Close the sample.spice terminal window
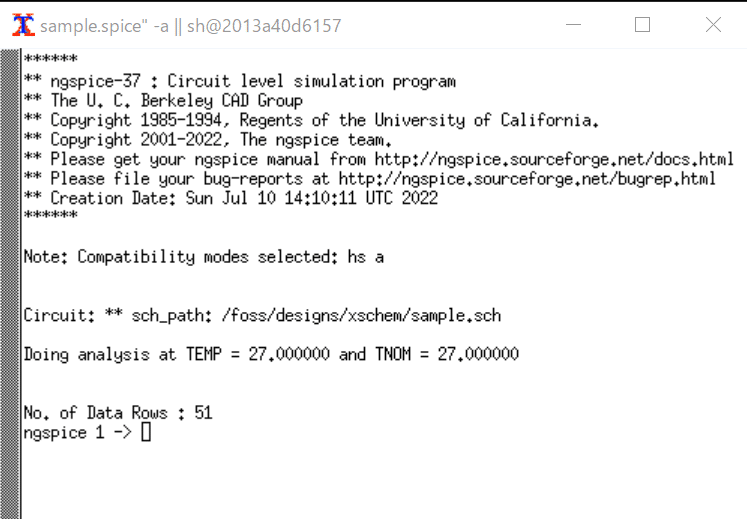 coord(713,25)
